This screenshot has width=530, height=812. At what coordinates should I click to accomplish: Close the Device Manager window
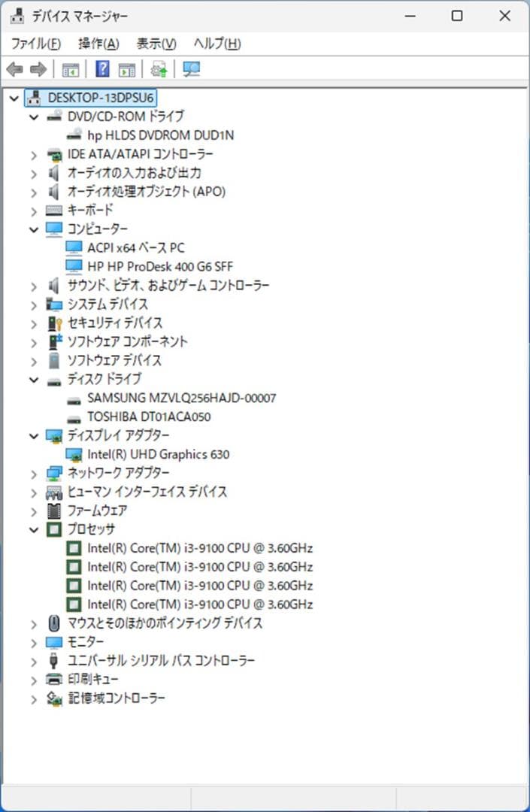click(x=504, y=16)
